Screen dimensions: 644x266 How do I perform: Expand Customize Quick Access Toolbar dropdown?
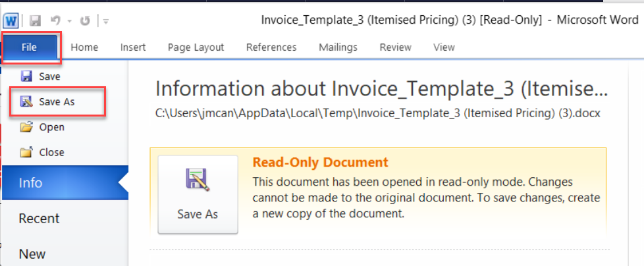pos(105,21)
